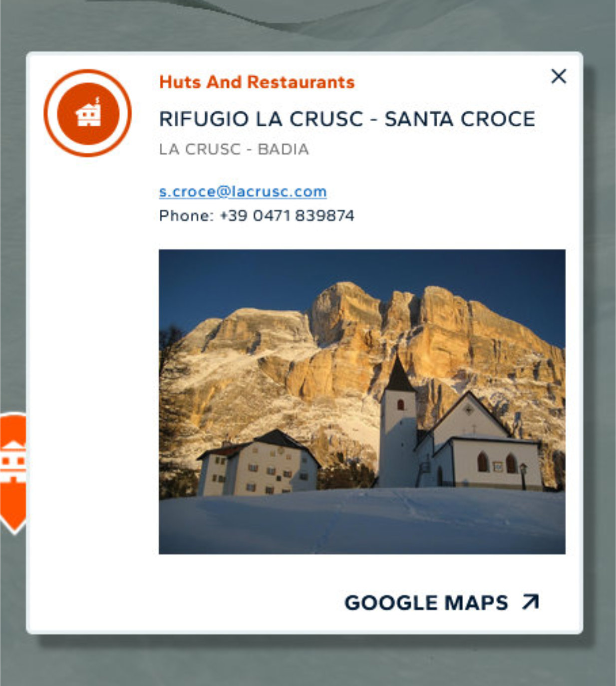Click the rifugio building in the photo

tap(259, 463)
